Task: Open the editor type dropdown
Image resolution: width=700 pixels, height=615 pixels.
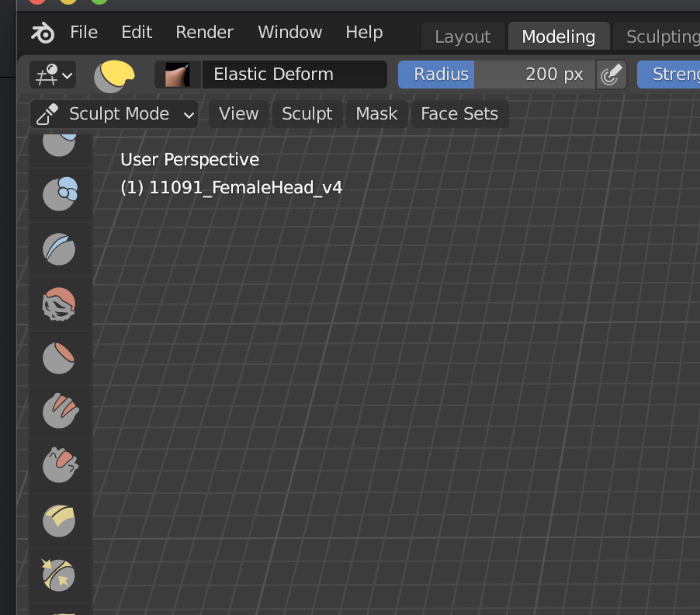Action: [53, 75]
